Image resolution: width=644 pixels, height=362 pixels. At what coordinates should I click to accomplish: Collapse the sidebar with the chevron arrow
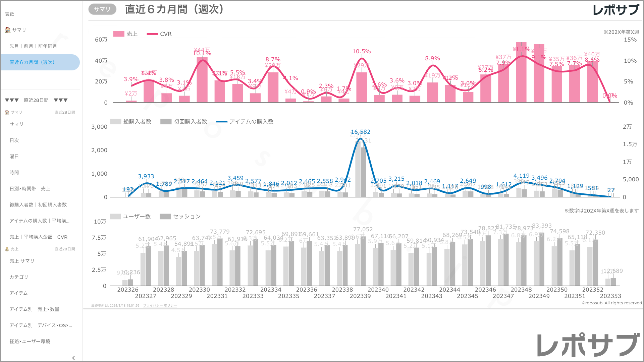pyautogui.click(x=73, y=358)
